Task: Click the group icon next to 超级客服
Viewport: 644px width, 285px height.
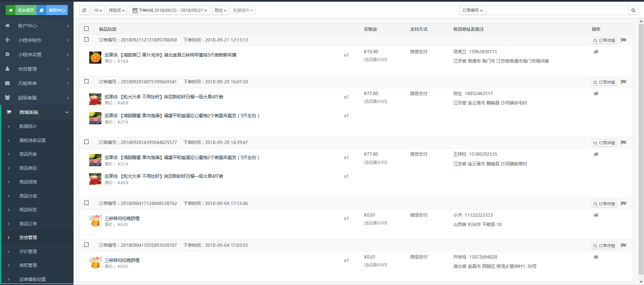Action: tap(8, 98)
